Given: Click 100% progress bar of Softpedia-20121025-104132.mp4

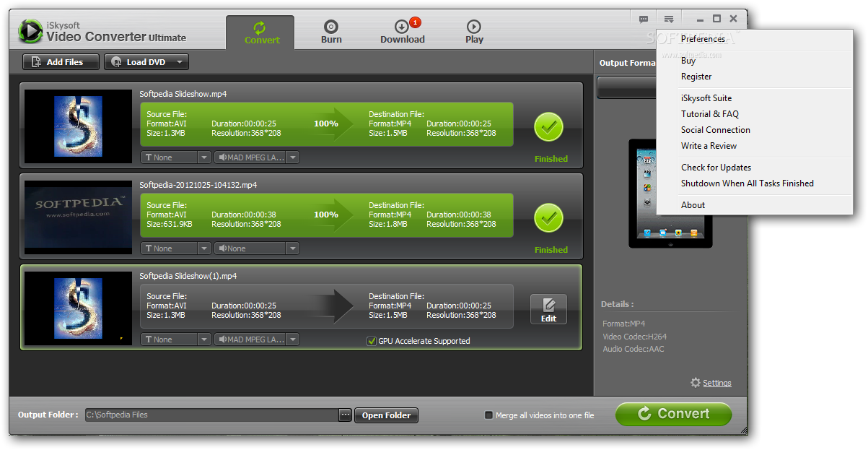Looking at the screenshot, I should 326,215.
